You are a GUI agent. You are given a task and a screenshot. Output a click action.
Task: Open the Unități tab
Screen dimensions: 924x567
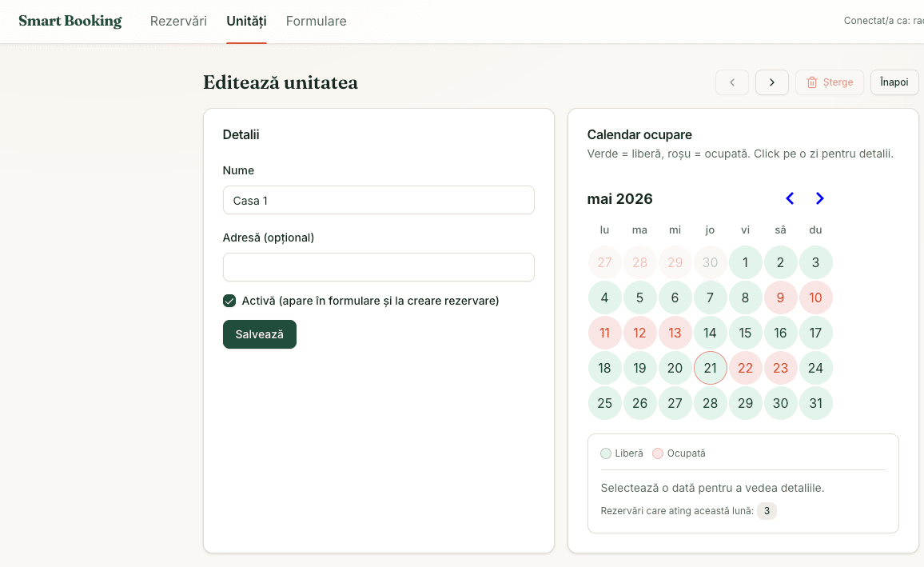(246, 22)
